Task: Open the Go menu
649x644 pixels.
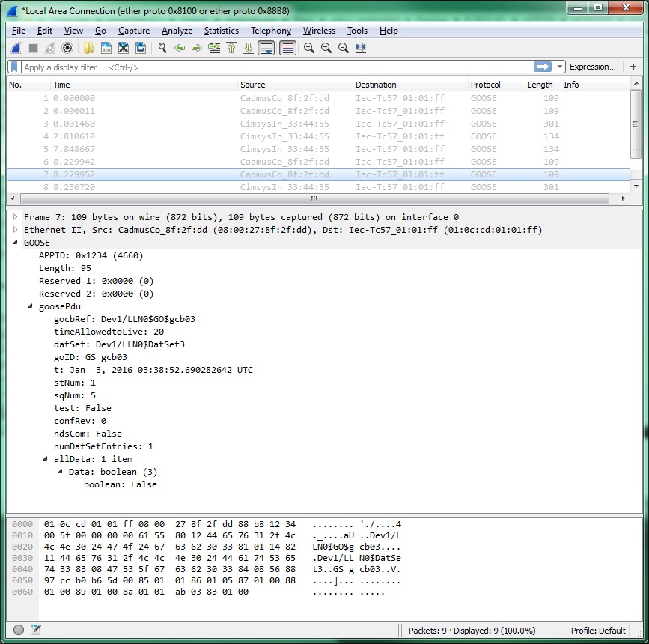Action: click(x=100, y=31)
